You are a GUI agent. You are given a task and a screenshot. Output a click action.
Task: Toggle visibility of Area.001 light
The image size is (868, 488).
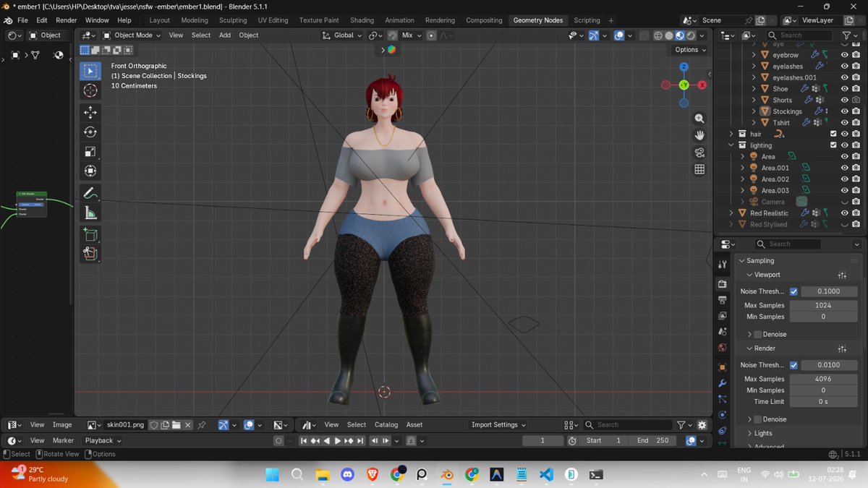[x=844, y=168]
